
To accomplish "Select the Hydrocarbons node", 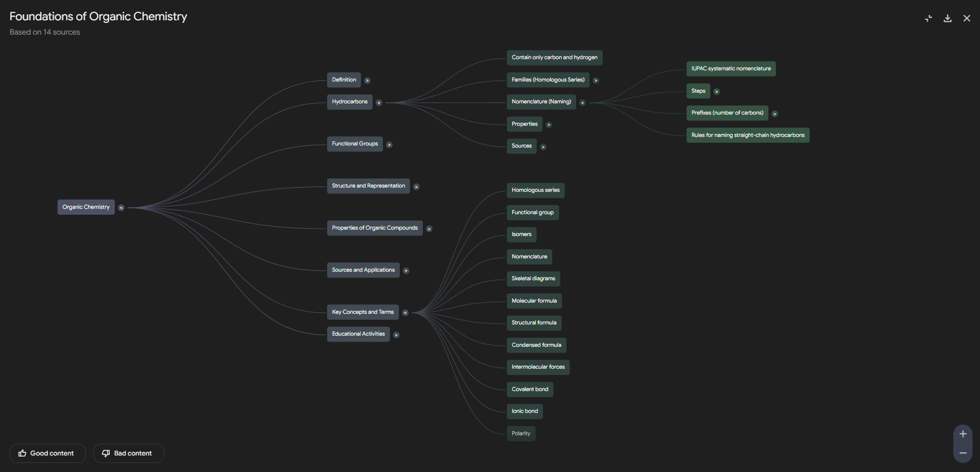I will [x=350, y=102].
